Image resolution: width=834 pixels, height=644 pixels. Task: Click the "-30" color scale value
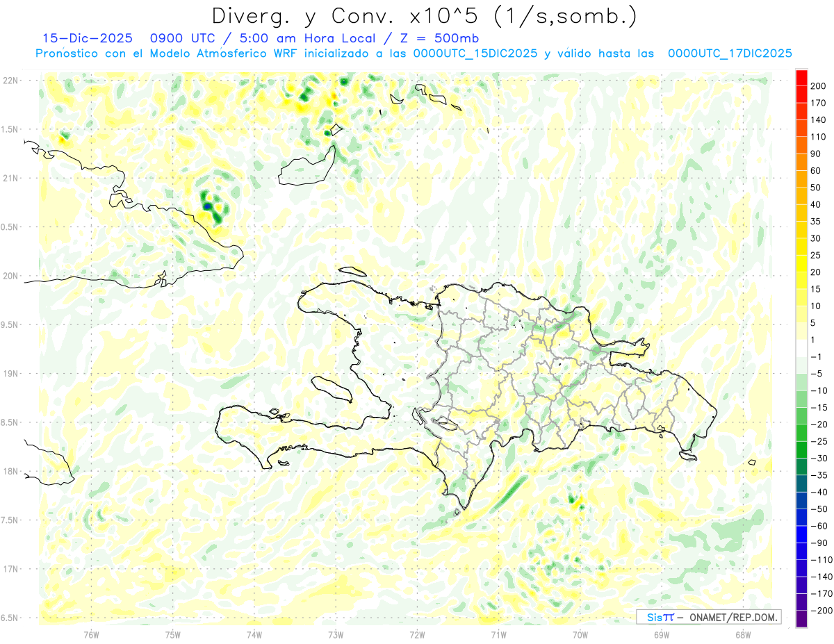click(821, 459)
